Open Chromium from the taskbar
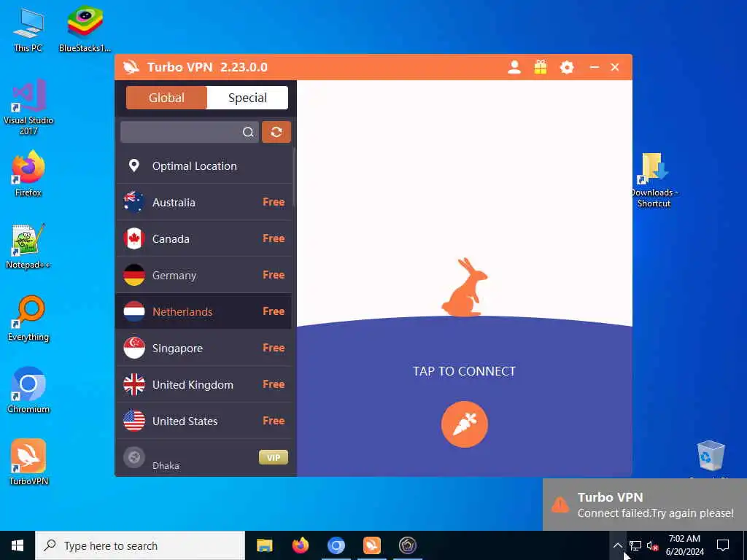This screenshot has height=560, width=747. click(x=336, y=545)
